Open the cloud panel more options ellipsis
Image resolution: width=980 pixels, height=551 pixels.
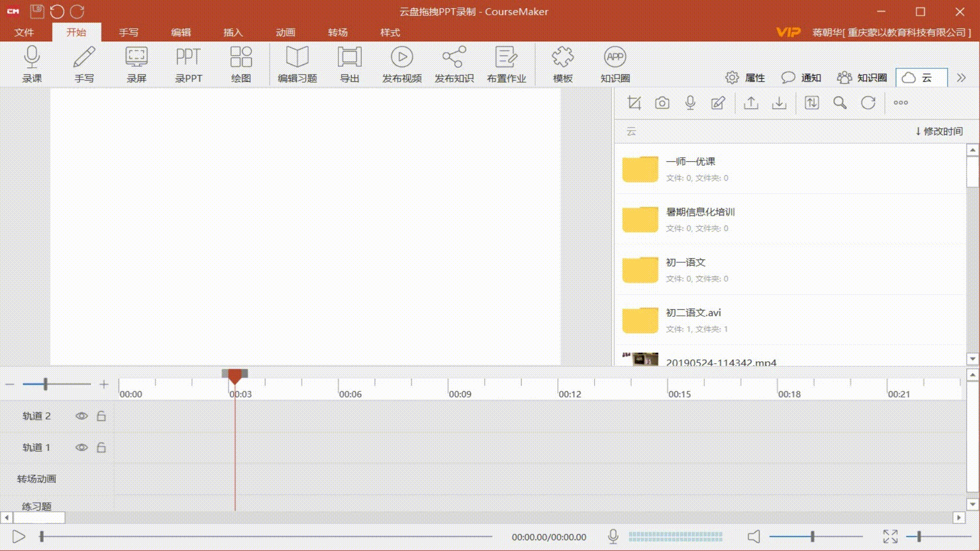pos(900,103)
